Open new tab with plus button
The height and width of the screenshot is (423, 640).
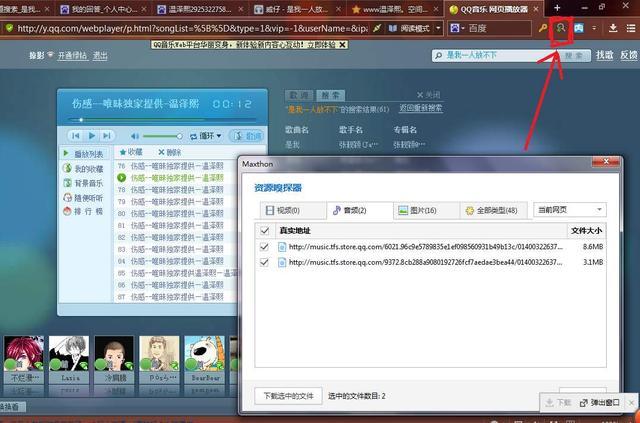[x=558, y=8]
